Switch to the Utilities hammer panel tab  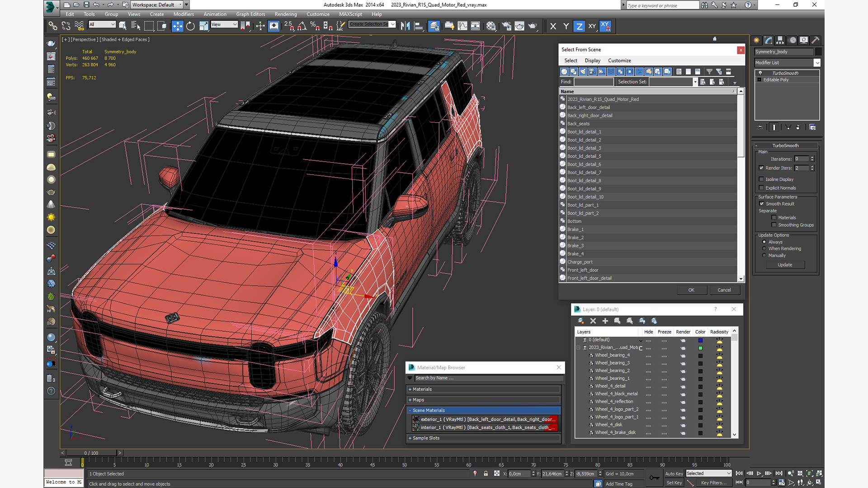pos(815,40)
